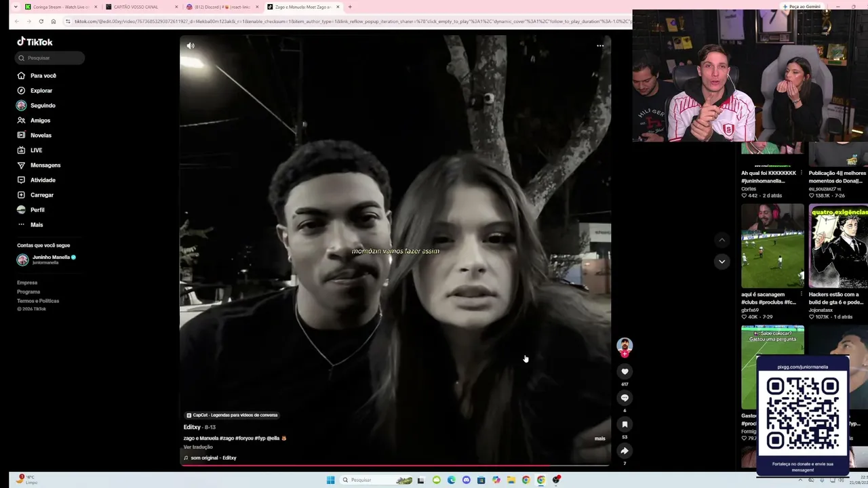This screenshot has width=868, height=488.
Task: Open Microsoft Store from the taskbar
Action: 481,480
